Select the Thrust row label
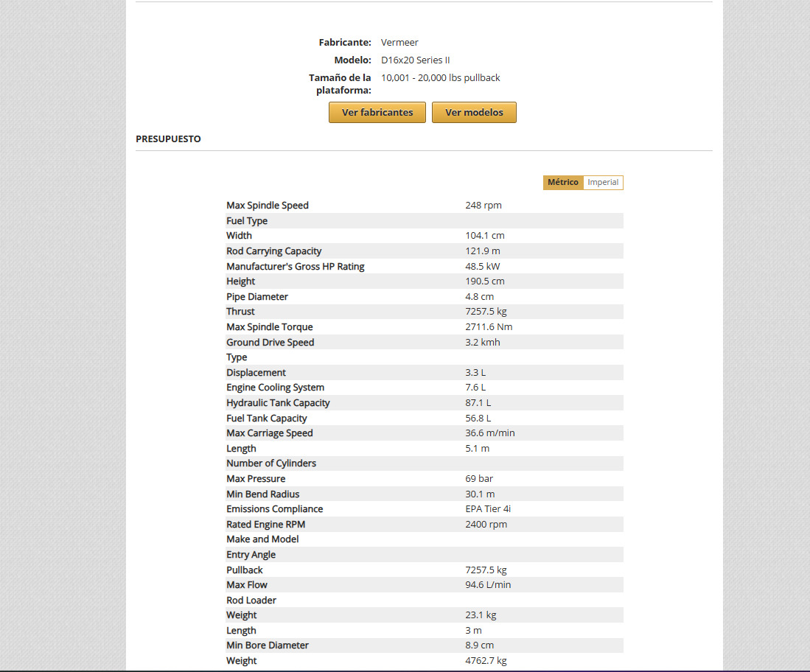The width and height of the screenshot is (810, 672). pos(240,312)
